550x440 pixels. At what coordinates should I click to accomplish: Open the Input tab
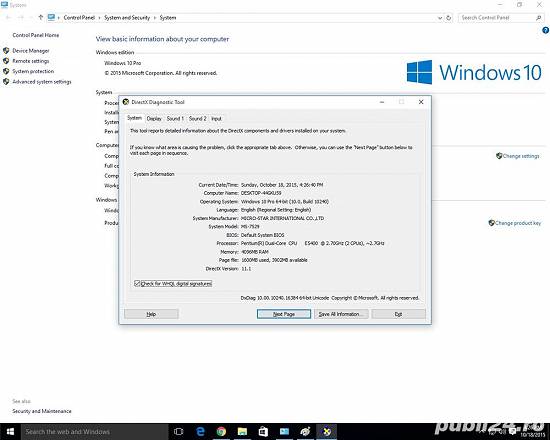(x=216, y=119)
